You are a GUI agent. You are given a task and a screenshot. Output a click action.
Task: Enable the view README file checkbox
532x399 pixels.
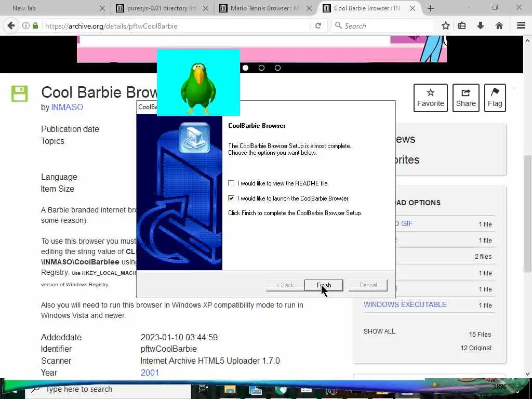[x=231, y=183]
